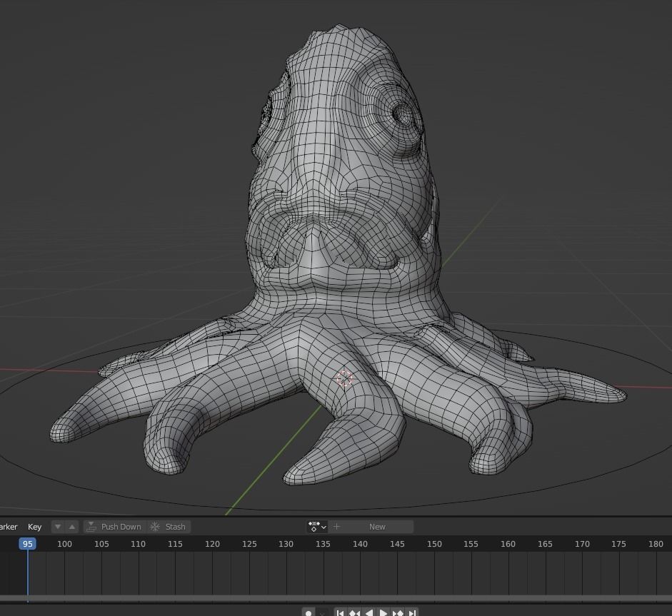This screenshot has width=672, height=616.
Task: Jump to the start frame
Action: pyautogui.click(x=341, y=612)
